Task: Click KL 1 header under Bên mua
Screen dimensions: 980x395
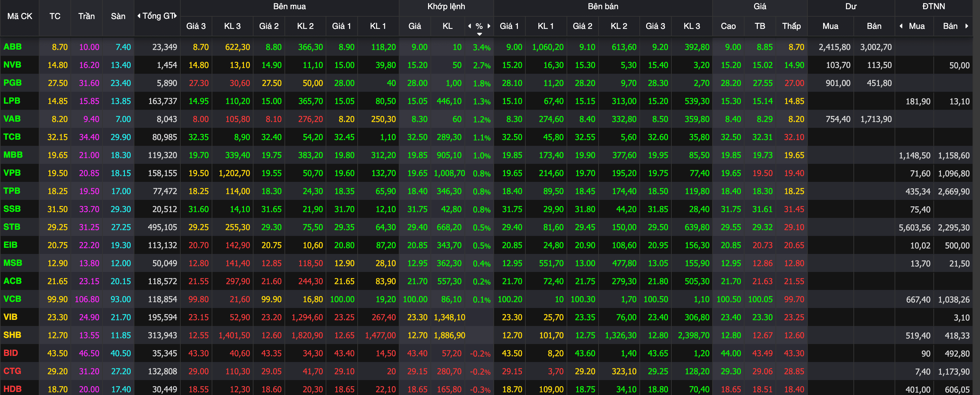Action: (378, 26)
